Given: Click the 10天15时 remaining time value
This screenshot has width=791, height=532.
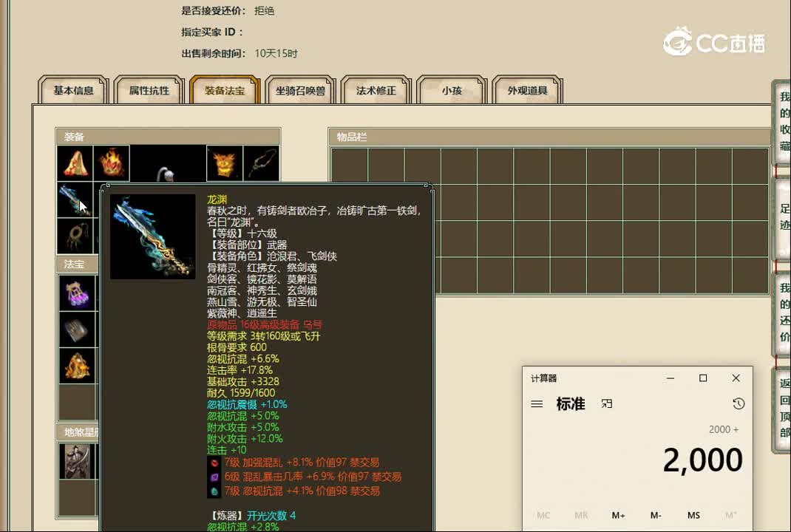Looking at the screenshot, I should (x=276, y=53).
